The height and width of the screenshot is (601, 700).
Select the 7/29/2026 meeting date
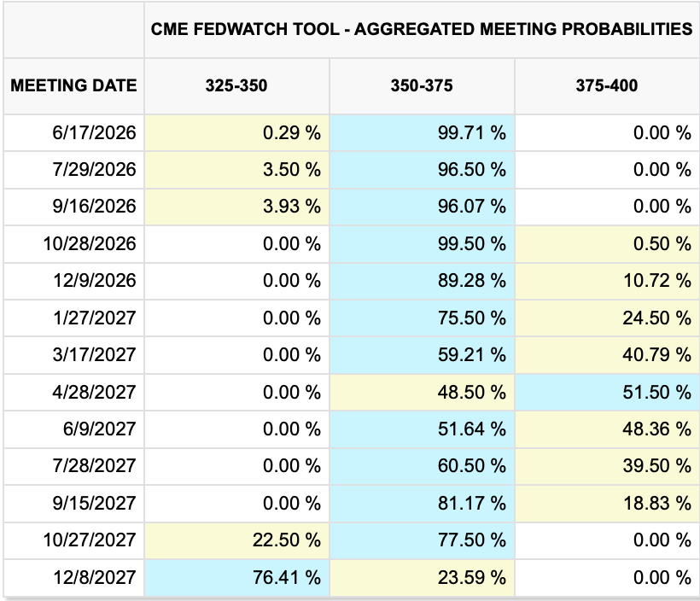click(94, 169)
